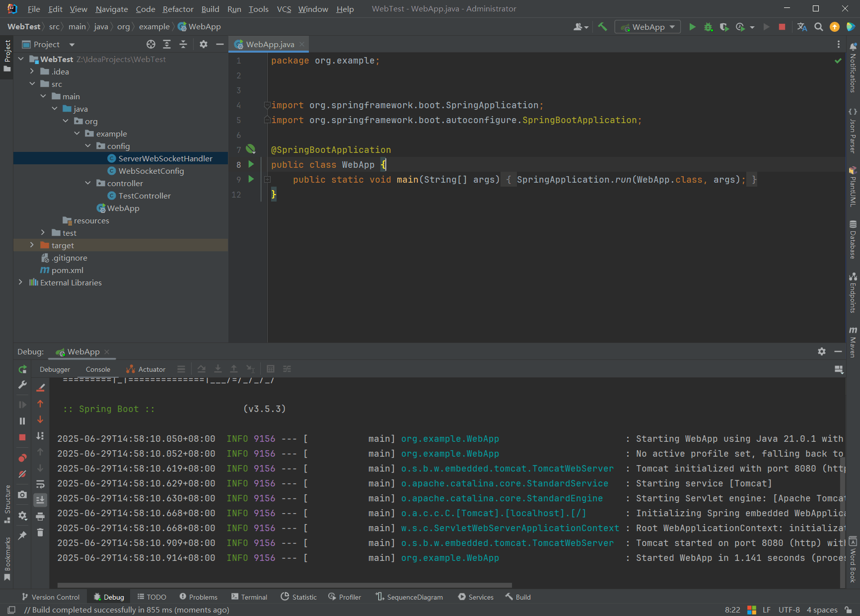Close the WebApp.java editor tab
Screen dimensions: 860x616
pos(302,44)
